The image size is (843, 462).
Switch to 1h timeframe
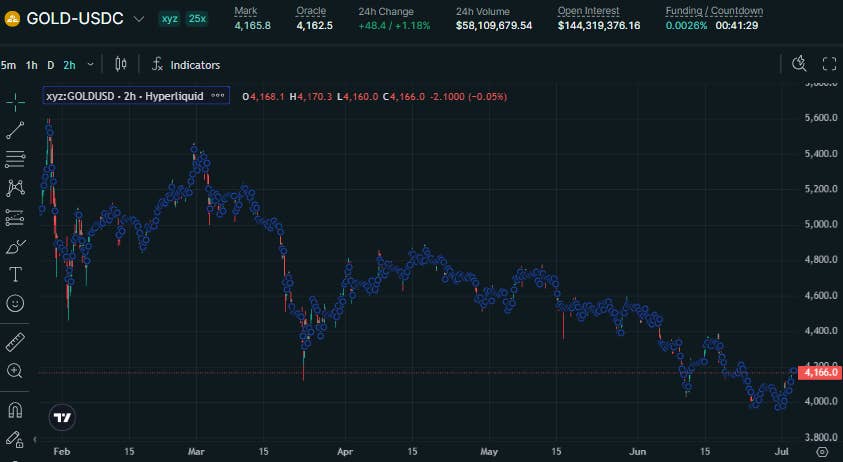pos(32,65)
